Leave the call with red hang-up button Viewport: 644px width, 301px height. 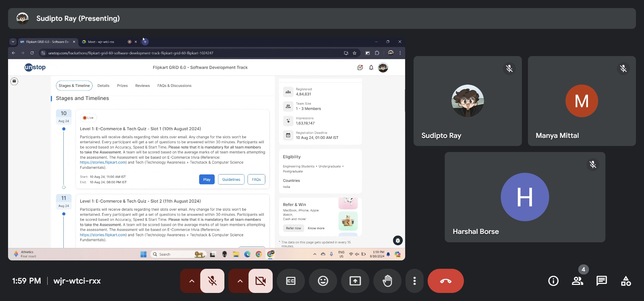click(446, 281)
